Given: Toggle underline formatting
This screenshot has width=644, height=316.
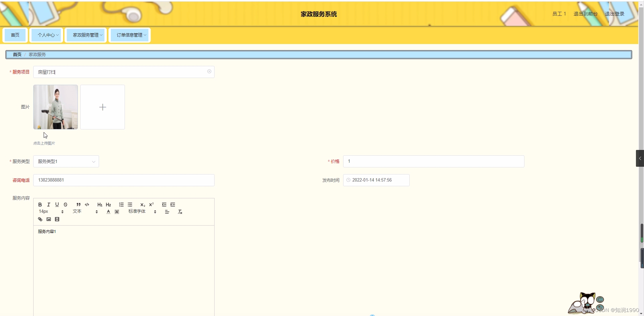Looking at the screenshot, I should coord(57,204).
